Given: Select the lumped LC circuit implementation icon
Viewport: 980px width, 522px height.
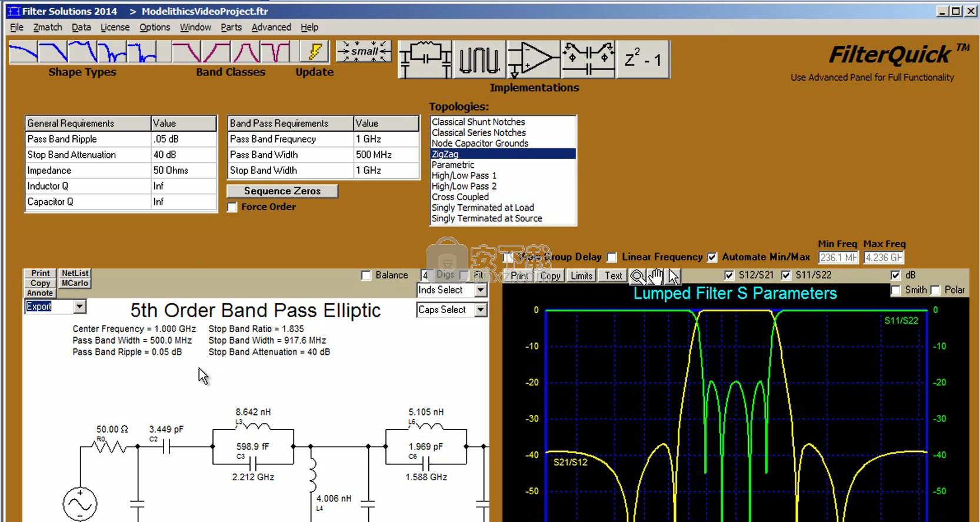Looking at the screenshot, I should click(x=425, y=59).
